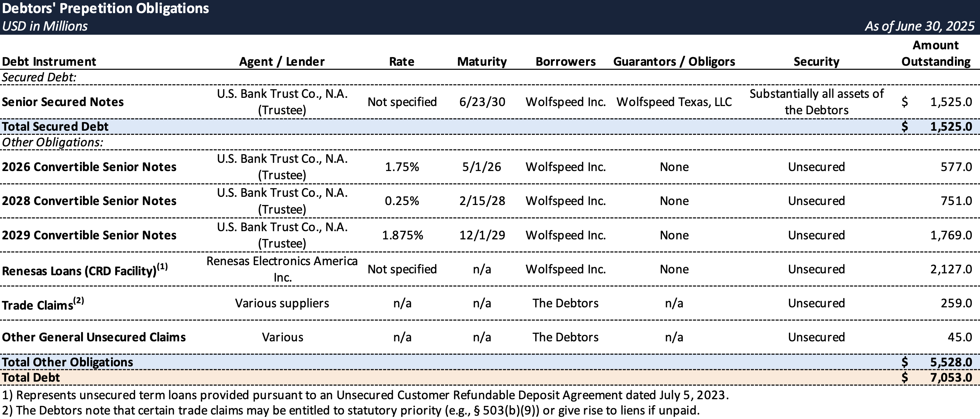This screenshot has height=419, width=980.
Task: Select the Trade Claims row label
Action: (43, 304)
